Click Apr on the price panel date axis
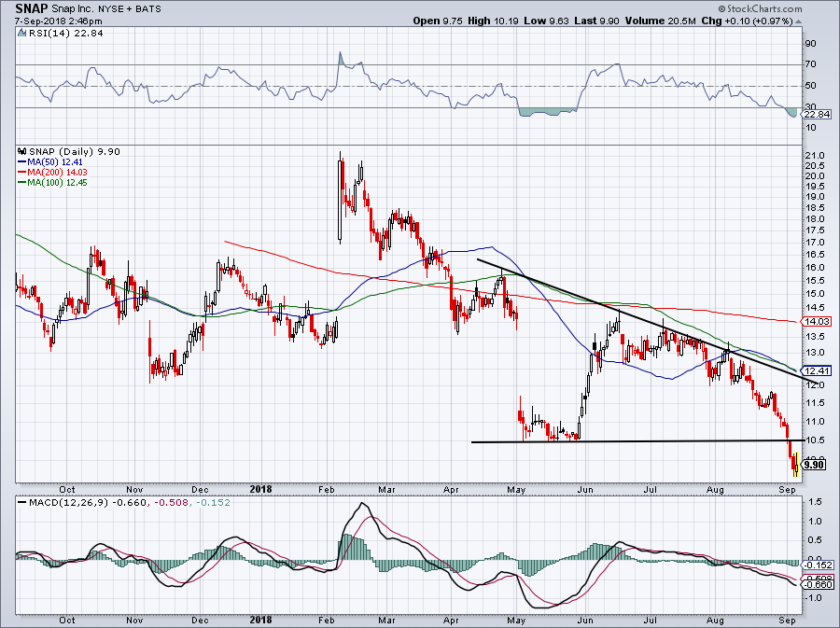This screenshot has height=628, width=840. [x=451, y=489]
